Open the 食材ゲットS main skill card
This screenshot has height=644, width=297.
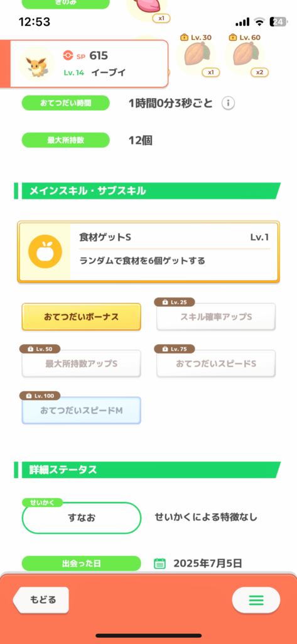pos(148,252)
